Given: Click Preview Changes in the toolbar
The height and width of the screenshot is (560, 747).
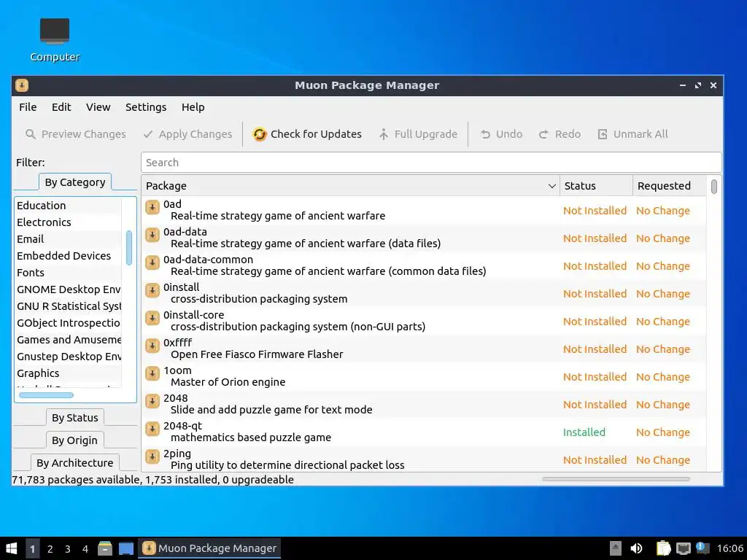Looking at the screenshot, I should pos(75,134).
